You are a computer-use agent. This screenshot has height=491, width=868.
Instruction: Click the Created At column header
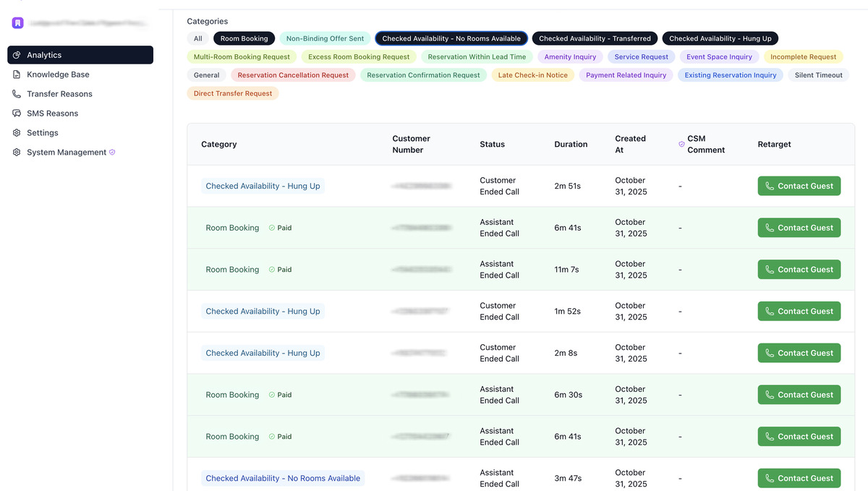point(630,144)
